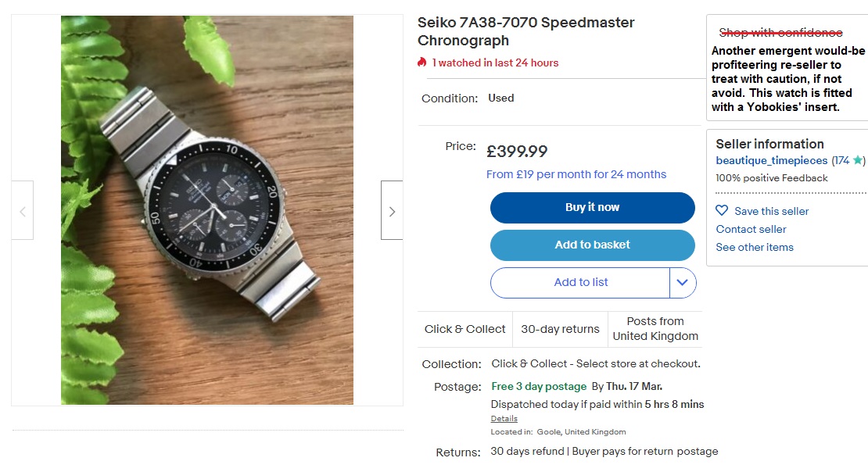Add the watch to a list
Image resolution: width=868 pixels, height=472 pixels.
(580, 282)
